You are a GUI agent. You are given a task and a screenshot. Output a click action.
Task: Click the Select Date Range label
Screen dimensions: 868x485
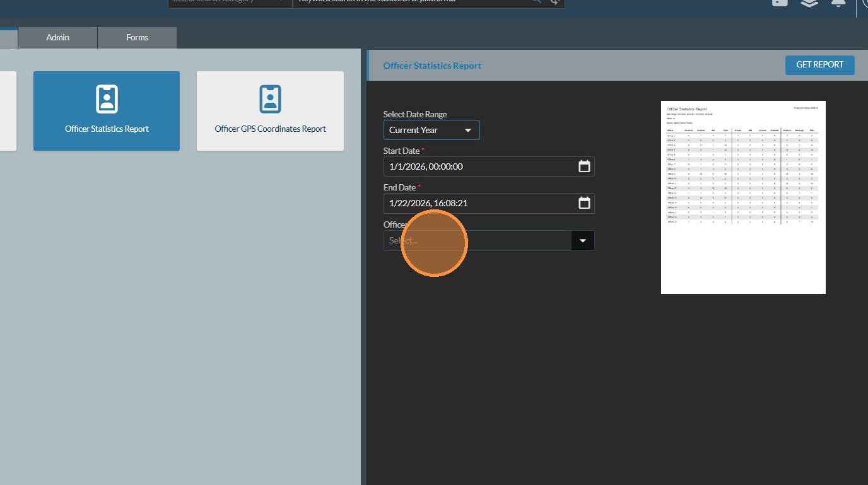415,114
